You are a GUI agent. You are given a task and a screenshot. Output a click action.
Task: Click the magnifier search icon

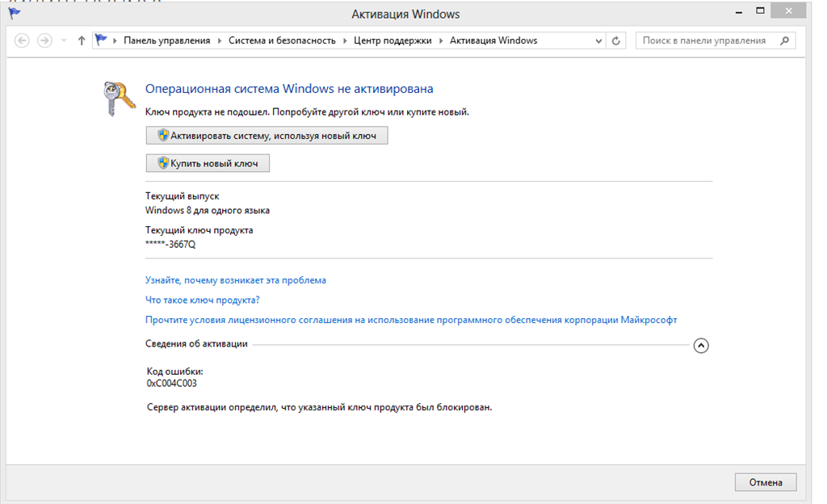784,40
